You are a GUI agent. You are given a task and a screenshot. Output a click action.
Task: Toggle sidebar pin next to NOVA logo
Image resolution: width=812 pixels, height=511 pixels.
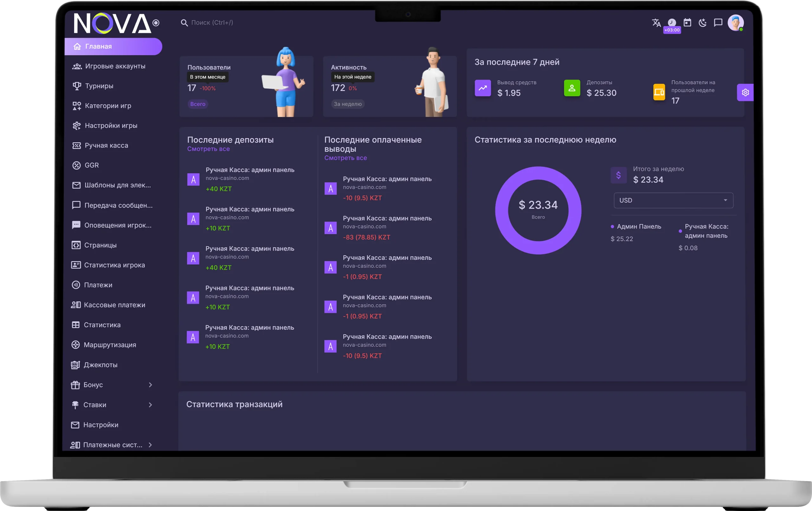coord(156,23)
